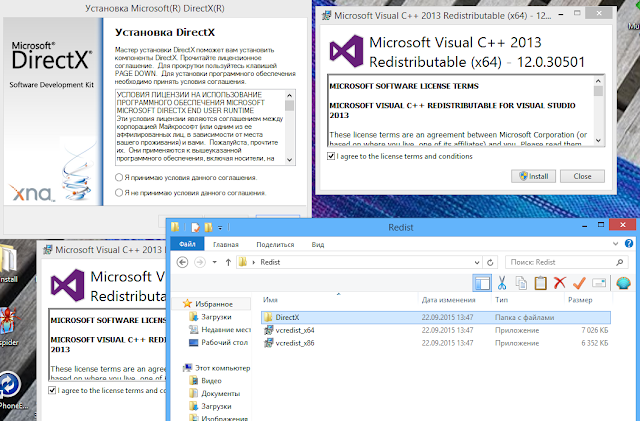The image size is (640, 421).
Task: Click the blue shell icon in Redist toolbar
Action: 623,283
